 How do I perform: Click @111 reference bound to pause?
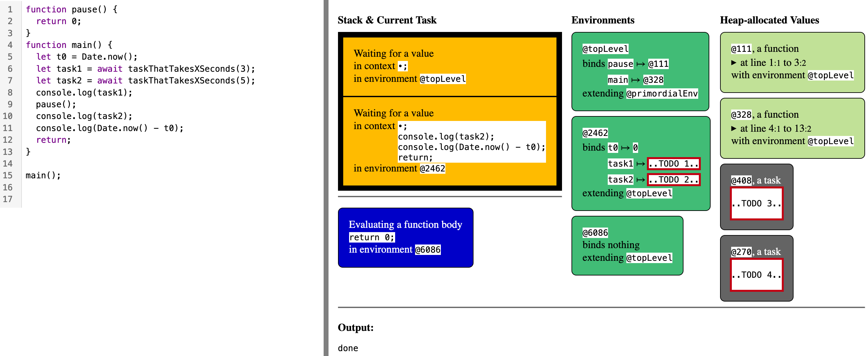tap(658, 64)
